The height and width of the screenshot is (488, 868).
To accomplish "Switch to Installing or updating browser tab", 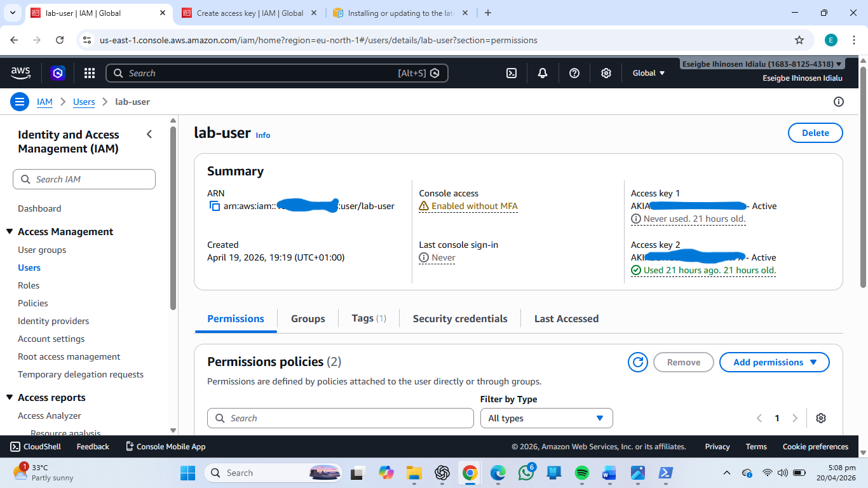I will (400, 13).
